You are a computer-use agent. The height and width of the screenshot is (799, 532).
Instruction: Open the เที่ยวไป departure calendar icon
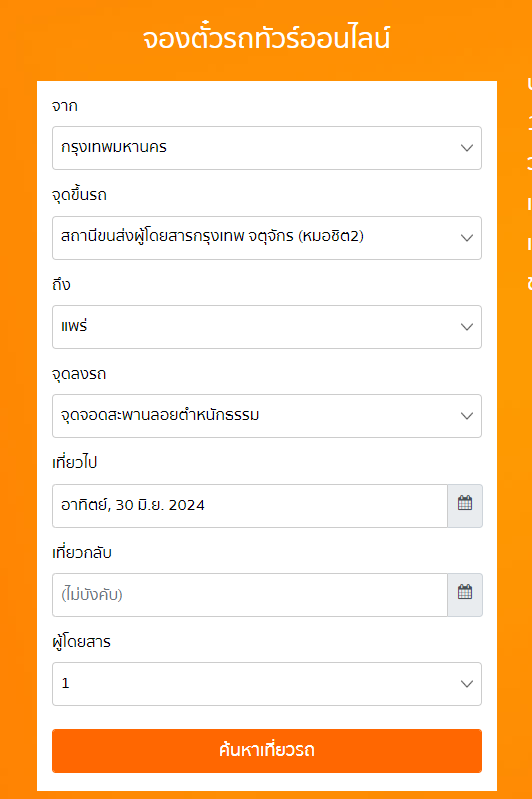pyautogui.click(x=465, y=505)
